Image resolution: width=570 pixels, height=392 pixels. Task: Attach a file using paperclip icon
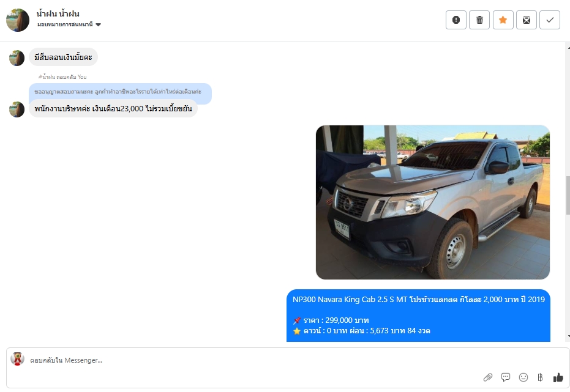(487, 377)
